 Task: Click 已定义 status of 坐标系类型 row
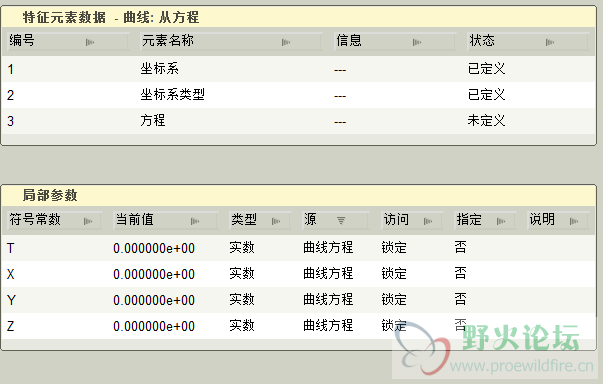click(486, 95)
